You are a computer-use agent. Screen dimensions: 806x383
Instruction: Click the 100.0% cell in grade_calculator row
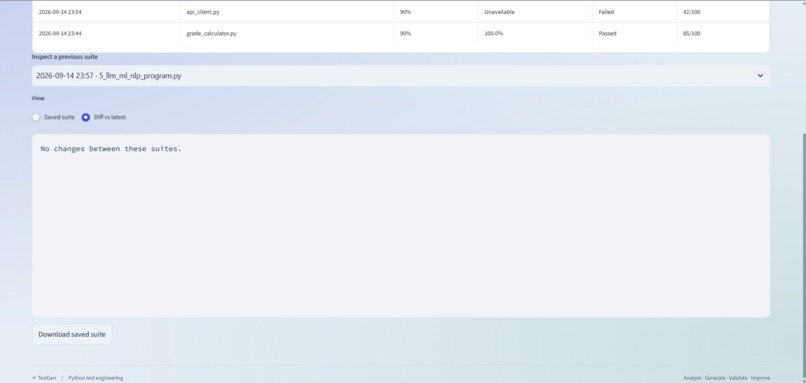point(535,33)
